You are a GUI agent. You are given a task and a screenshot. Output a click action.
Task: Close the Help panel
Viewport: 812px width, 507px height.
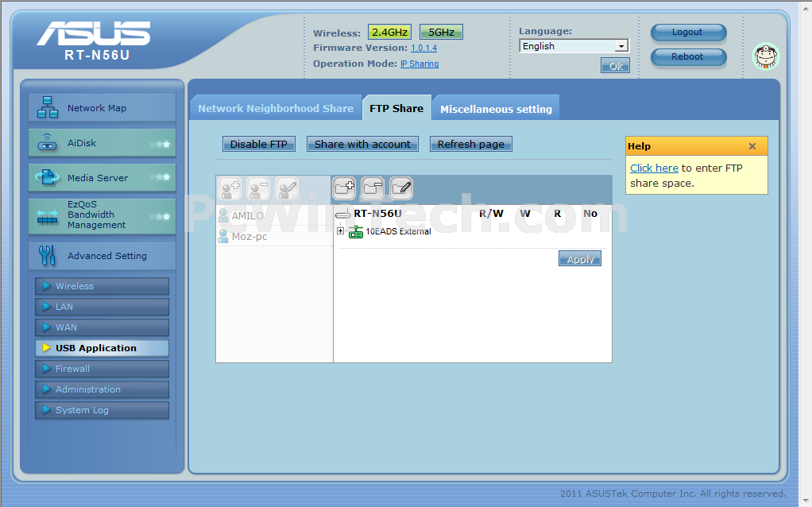[x=752, y=146]
